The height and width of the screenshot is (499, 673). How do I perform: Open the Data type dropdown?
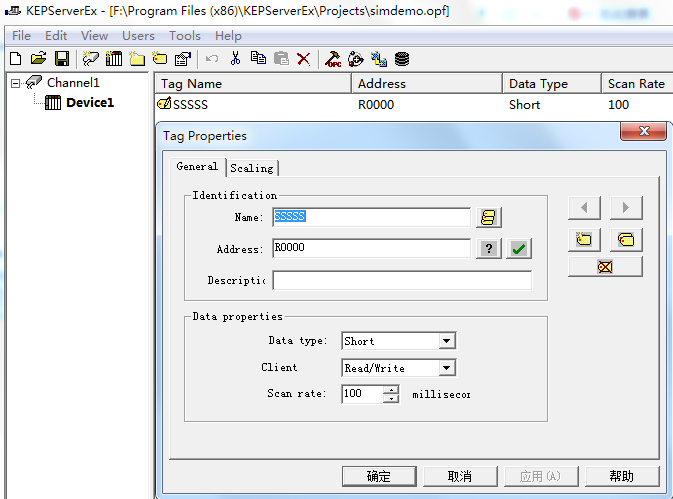pyautogui.click(x=446, y=341)
